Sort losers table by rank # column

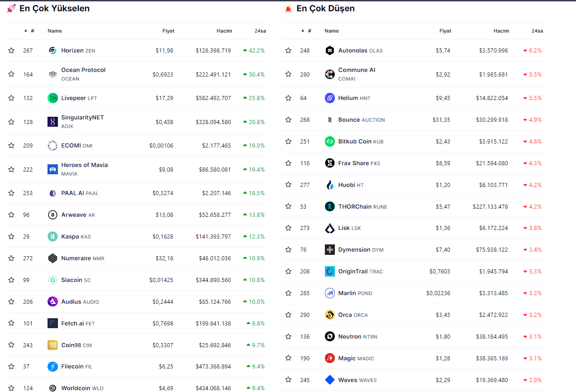coord(309,31)
